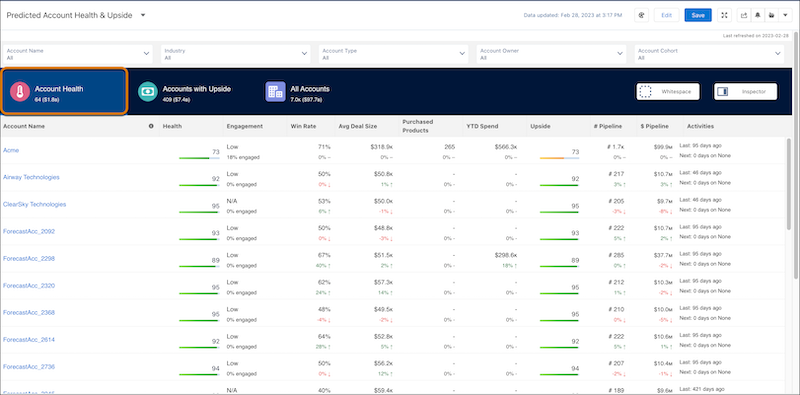The height and width of the screenshot is (395, 800).
Task: Open ForecastAcc_2298 account link
Action: tap(29, 258)
